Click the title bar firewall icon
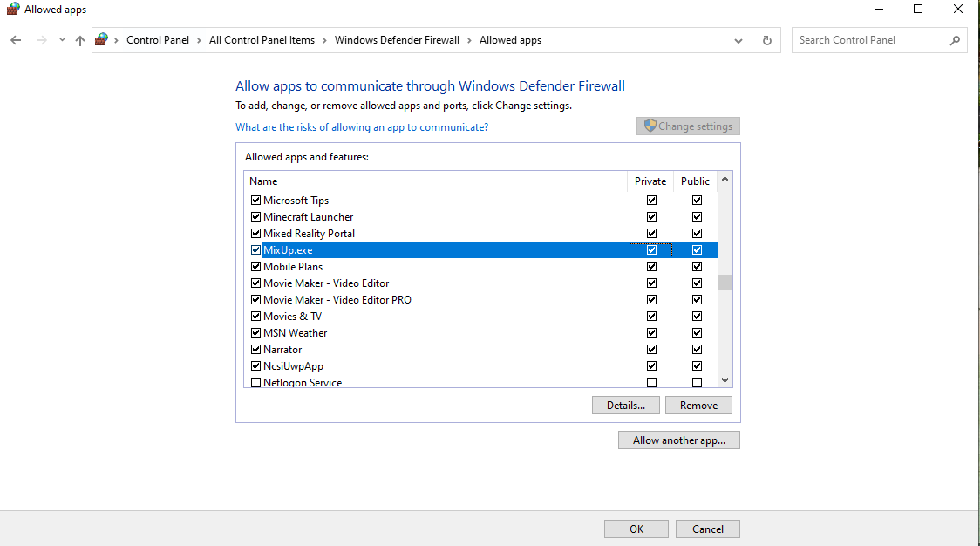Image resolution: width=980 pixels, height=546 pixels. [x=12, y=10]
